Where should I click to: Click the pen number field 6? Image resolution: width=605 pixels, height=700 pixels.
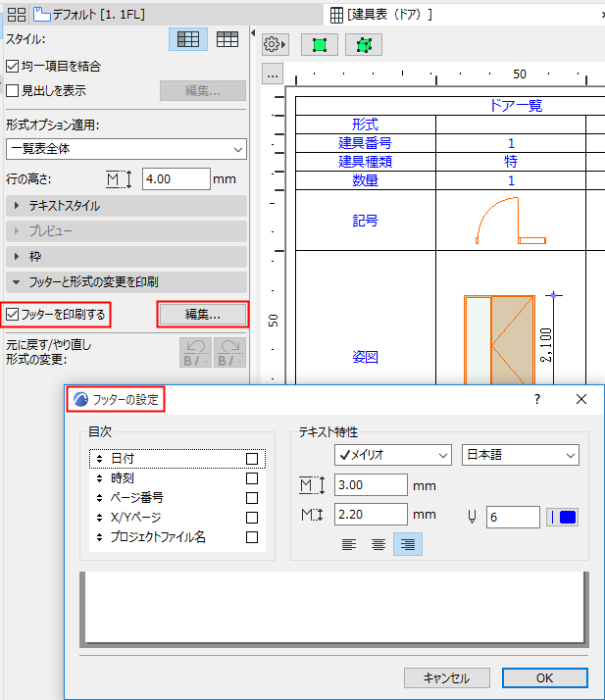tap(513, 517)
